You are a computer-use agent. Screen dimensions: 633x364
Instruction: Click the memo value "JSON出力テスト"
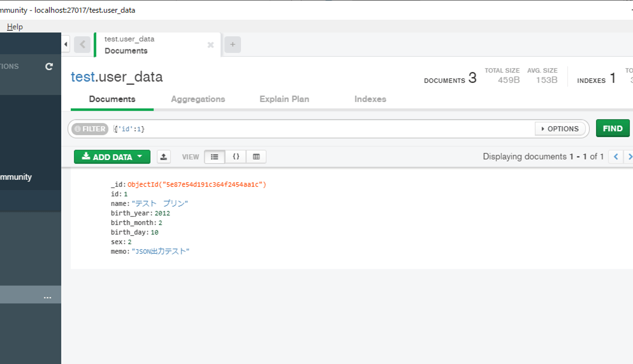[x=161, y=251]
